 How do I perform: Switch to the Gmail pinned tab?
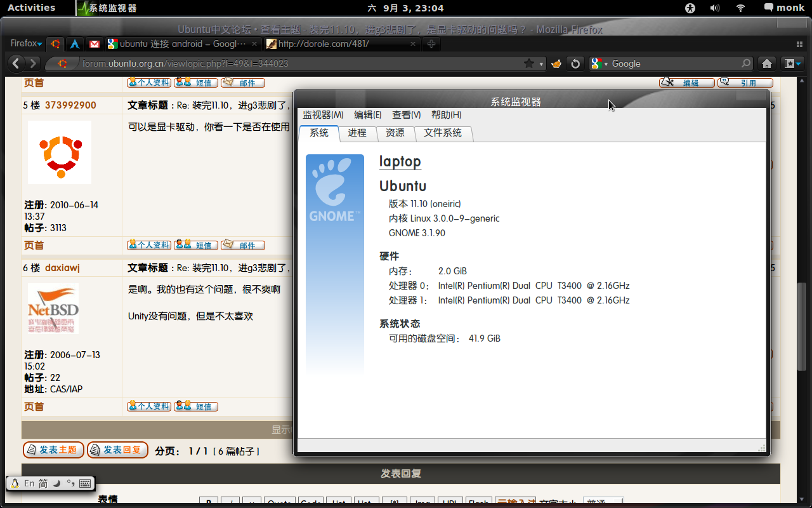click(x=94, y=44)
